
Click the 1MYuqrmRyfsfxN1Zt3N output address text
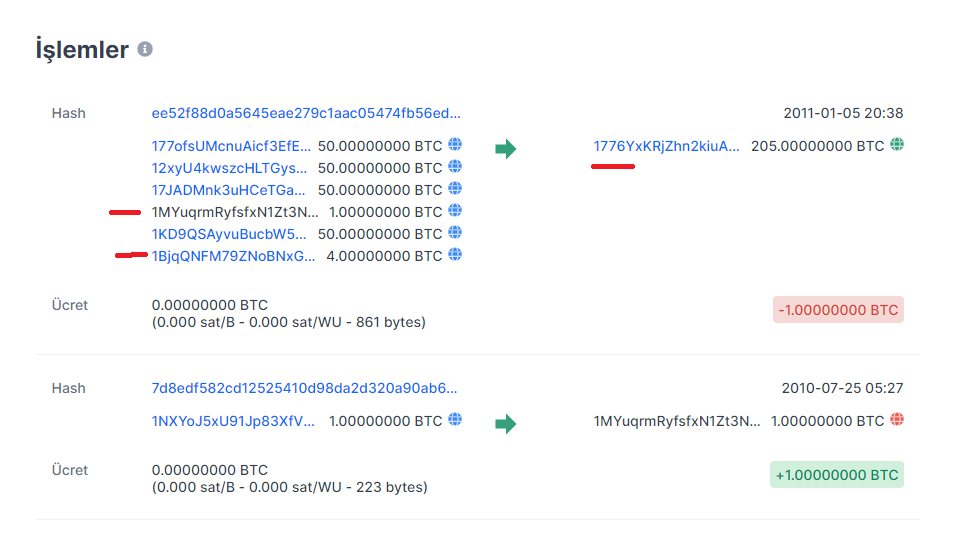pyautogui.click(x=677, y=421)
